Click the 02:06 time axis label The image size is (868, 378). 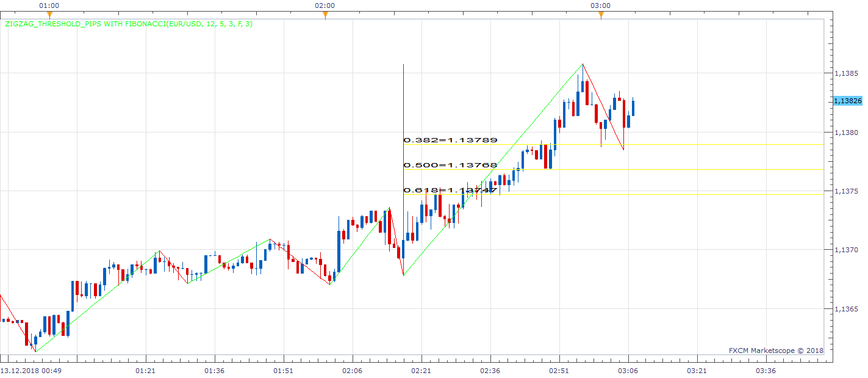pos(352,371)
